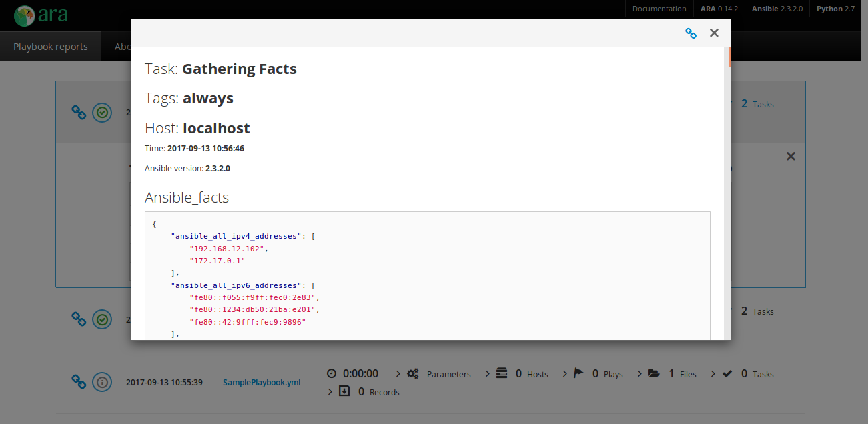The height and width of the screenshot is (424, 868).
Task: Click permalink icon beside SamplePlaybook.yml row
Action: (x=79, y=382)
